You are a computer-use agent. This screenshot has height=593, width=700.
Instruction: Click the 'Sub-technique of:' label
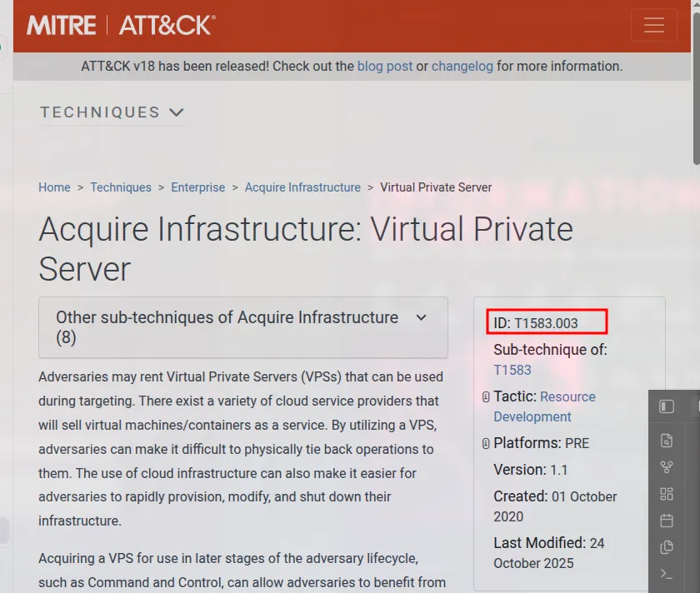550,349
